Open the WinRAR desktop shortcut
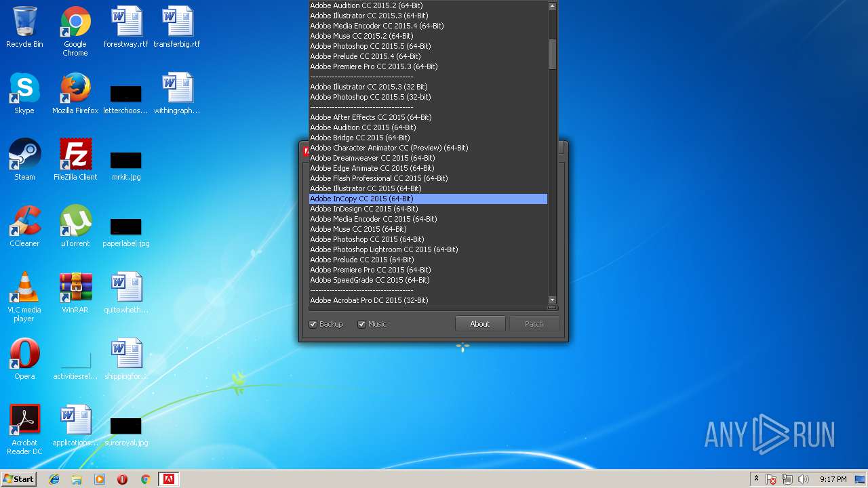Screen dimensions: 868x488 75,293
